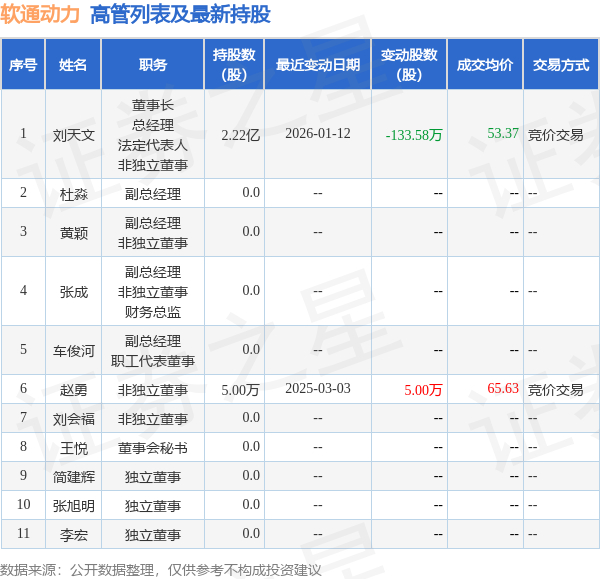Select the 持股数(股) column header
The image size is (600, 579).
[234, 65]
